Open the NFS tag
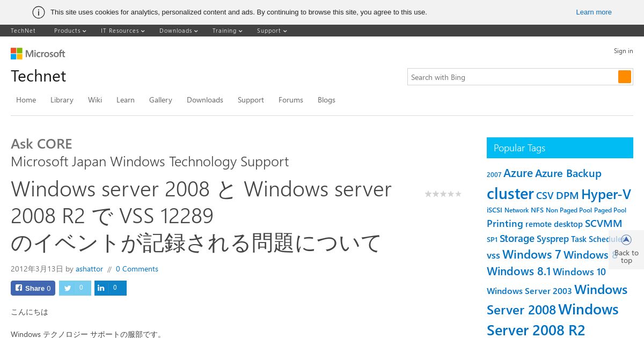Image resolution: width=644 pixels, height=338 pixels. pos(537,210)
